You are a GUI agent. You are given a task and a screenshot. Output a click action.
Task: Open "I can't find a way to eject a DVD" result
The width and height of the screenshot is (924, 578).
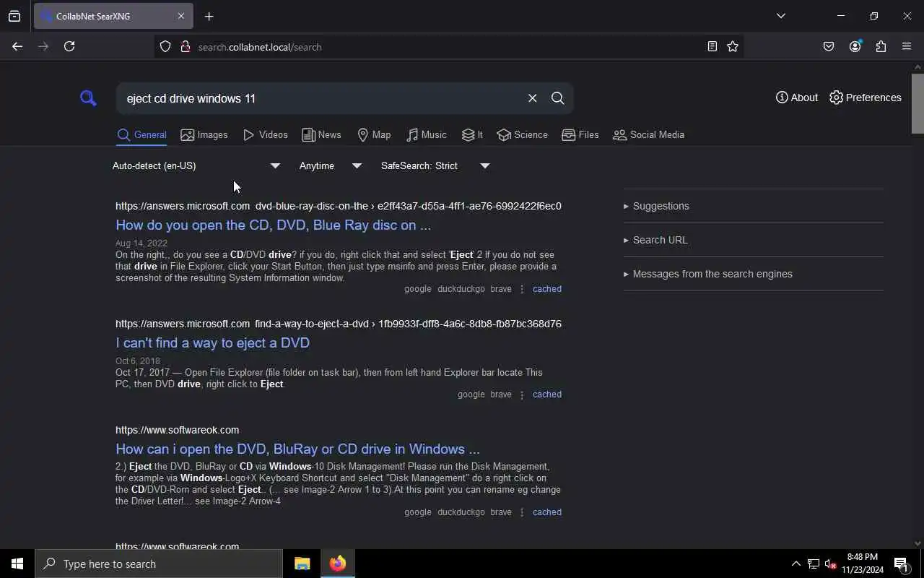point(212,343)
